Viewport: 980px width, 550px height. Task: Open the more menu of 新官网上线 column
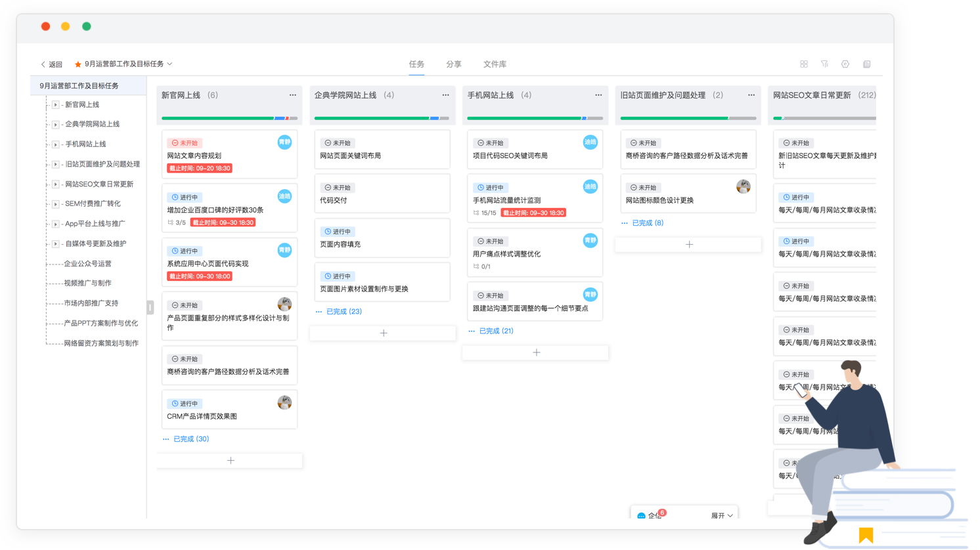[x=293, y=95]
